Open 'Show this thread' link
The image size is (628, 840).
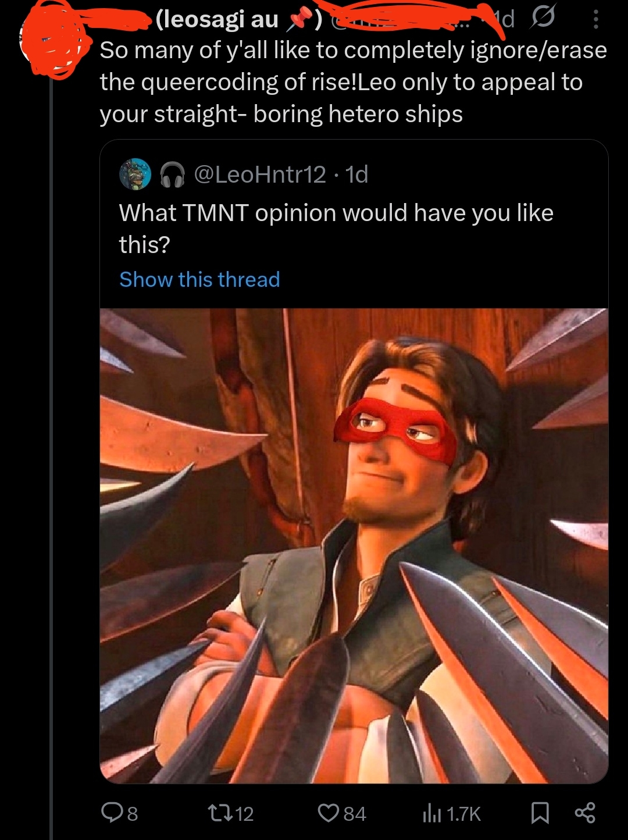(x=199, y=279)
